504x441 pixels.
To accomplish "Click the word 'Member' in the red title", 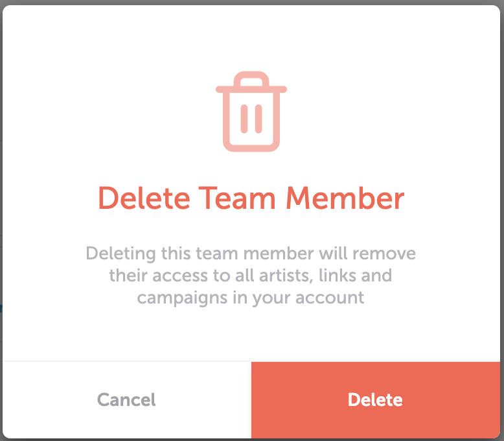I will click(345, 198).
